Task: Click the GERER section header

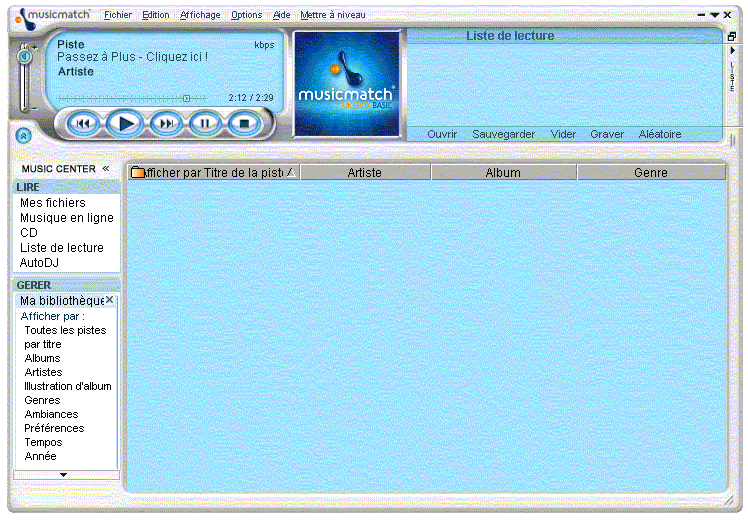Action: pyautogui.click(x=66, y=285)
